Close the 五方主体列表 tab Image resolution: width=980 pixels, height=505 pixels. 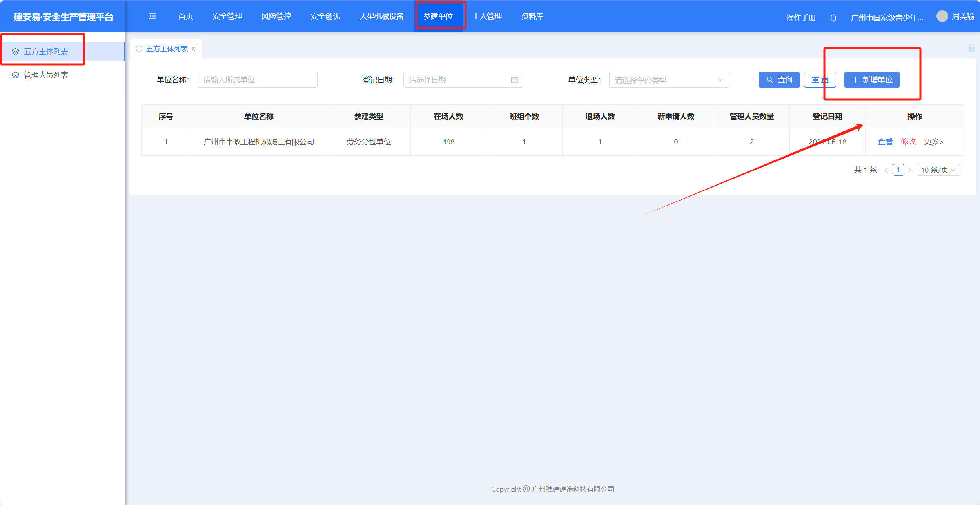point(194,49)
